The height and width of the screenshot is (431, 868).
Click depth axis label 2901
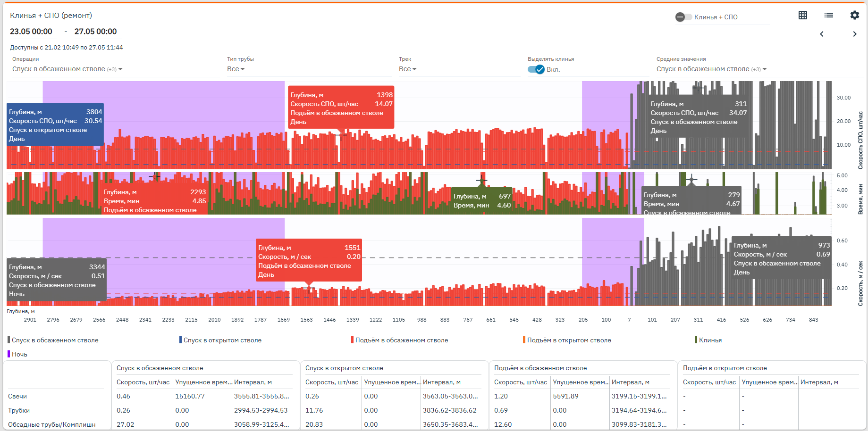[x=30, y=320]
